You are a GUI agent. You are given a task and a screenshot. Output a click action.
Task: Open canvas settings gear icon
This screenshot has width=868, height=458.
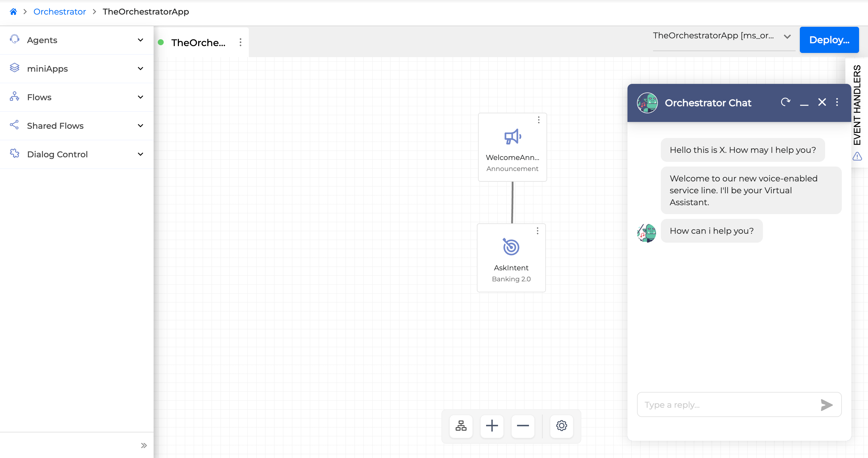pos(561,426)
